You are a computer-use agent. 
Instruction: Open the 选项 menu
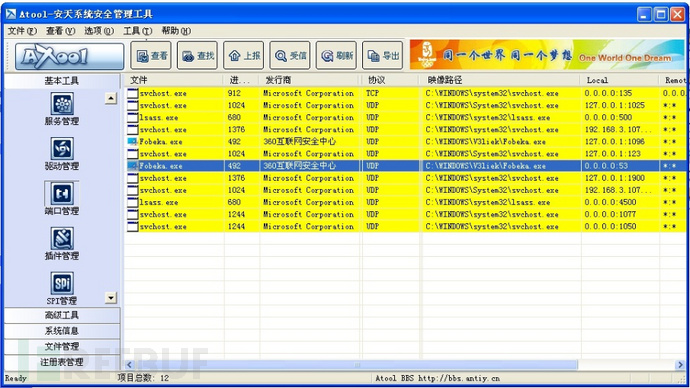tap(99, 31)
